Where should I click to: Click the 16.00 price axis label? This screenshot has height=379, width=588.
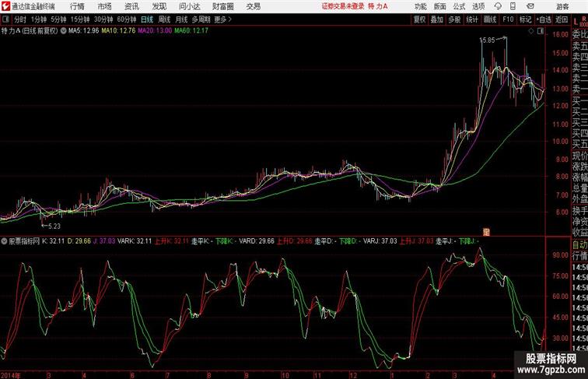coord(560,34)
